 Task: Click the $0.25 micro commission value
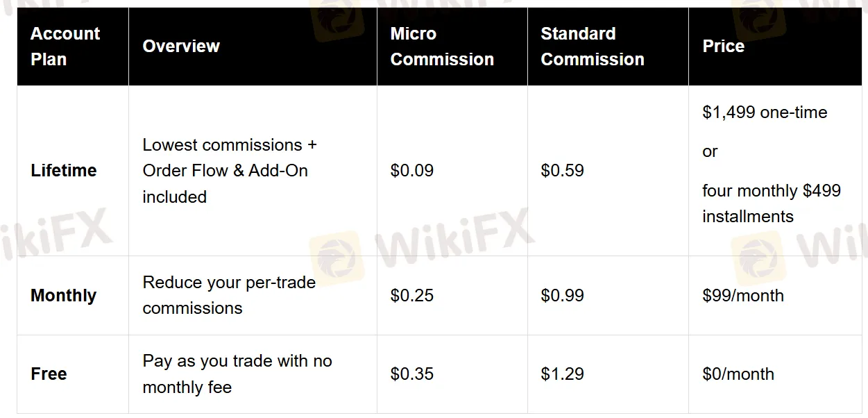tap(412, 296)
